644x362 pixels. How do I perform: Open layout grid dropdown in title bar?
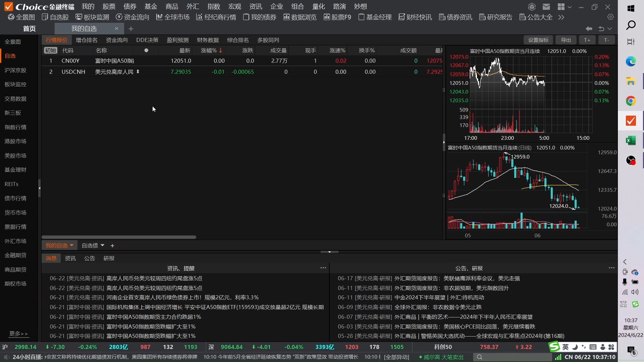(x=565, y=7)
